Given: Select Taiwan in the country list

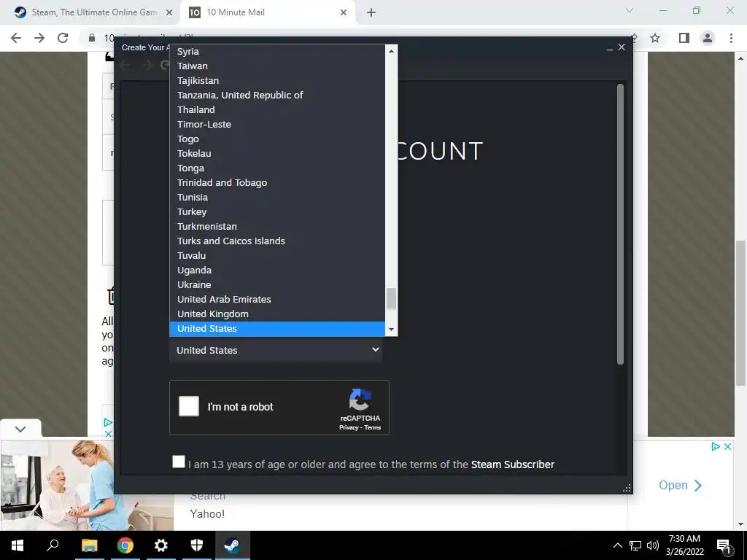Looking at the screenshot, I should pos(277,66).
